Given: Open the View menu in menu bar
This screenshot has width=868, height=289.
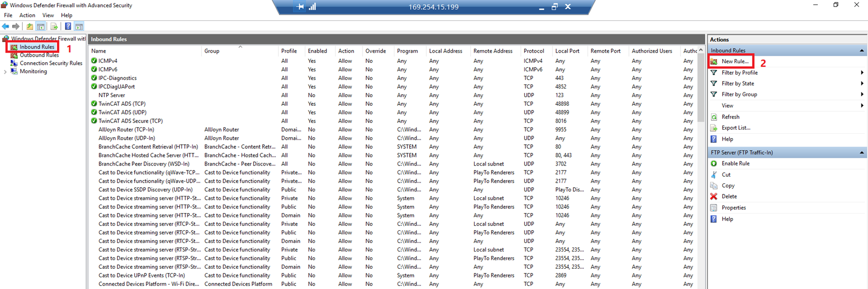Looking at the screenshot, I should click(x=48, y=15).
